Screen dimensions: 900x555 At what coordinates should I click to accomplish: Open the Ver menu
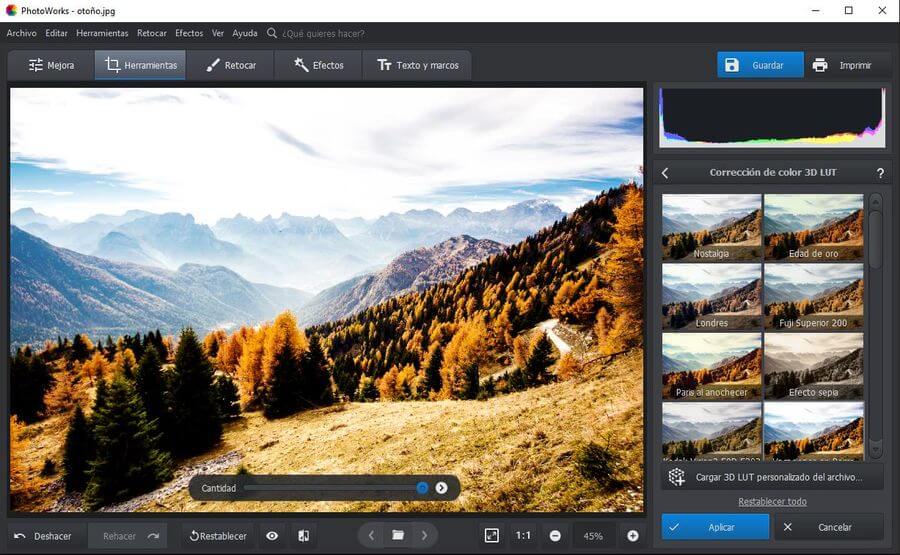pyautogui.click(x=218, y=33)
